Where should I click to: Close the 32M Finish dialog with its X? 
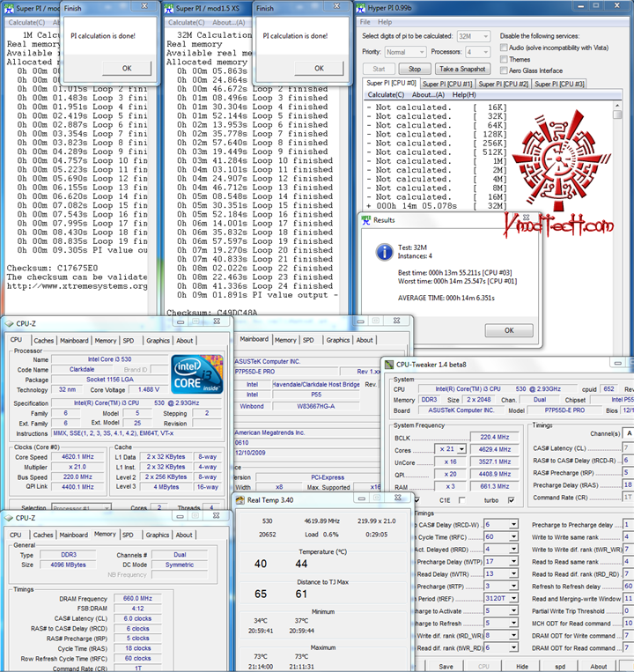336,6
